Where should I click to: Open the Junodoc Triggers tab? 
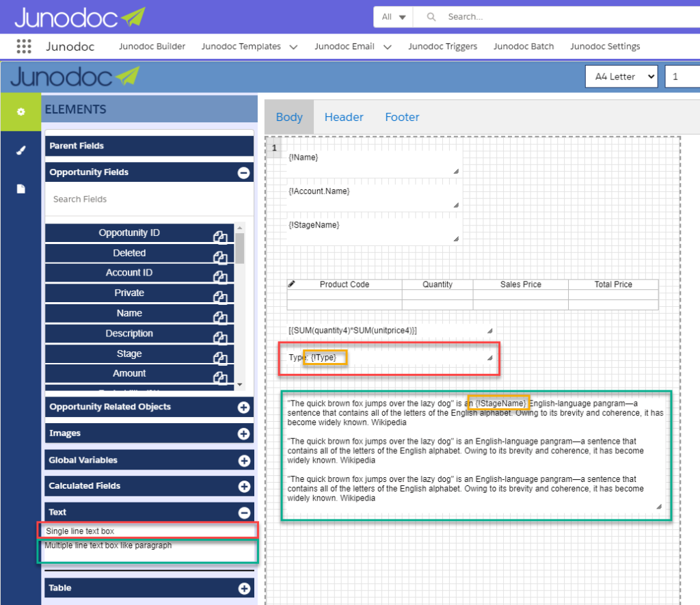click(442, 46)
